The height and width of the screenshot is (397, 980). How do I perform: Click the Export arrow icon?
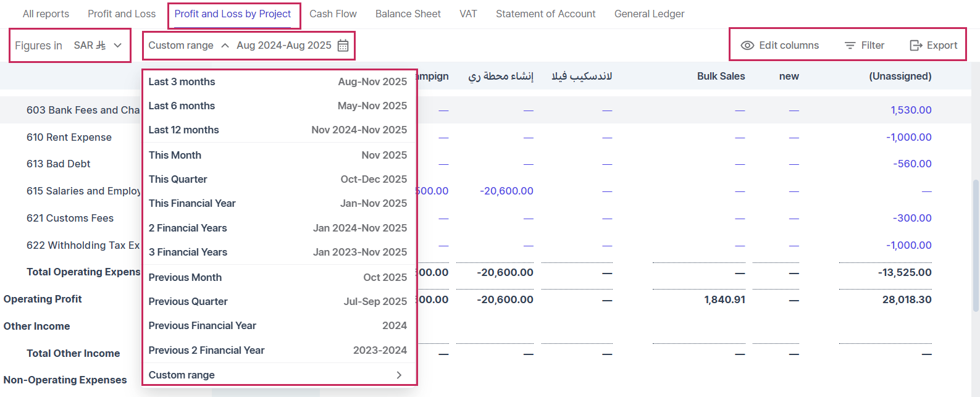tap(916, 46)
